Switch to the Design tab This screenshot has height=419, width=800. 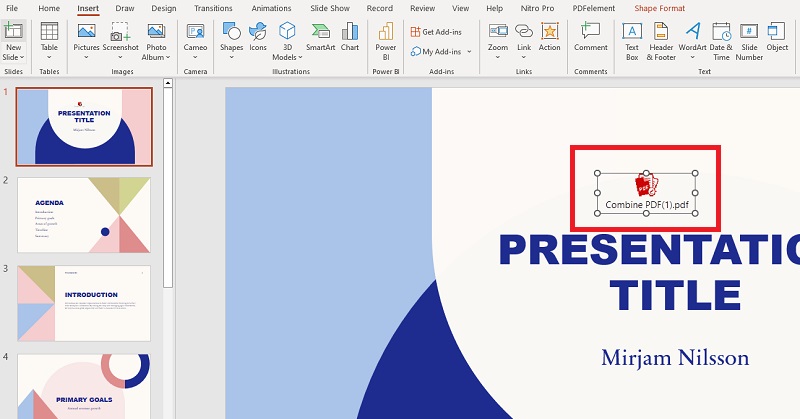pos(164,8)
